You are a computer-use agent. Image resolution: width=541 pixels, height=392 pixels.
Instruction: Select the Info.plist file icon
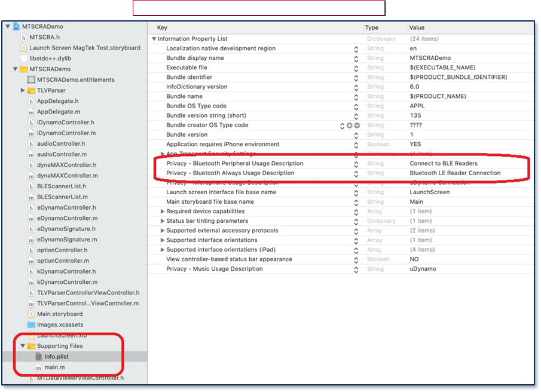coord(39,357)
